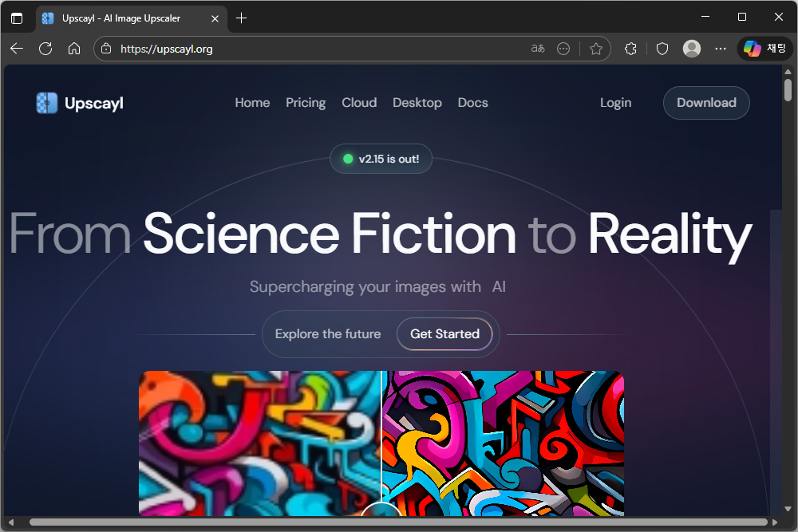Open the user profile avatar
798x532 pixels.
(692, 49)
